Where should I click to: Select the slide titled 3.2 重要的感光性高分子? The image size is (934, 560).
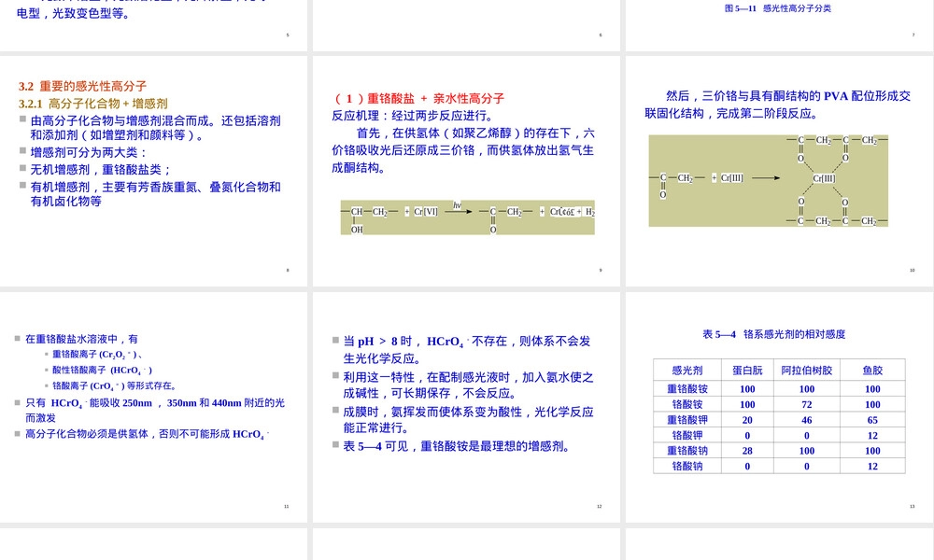pyautogui.click(x=154, y=171)
